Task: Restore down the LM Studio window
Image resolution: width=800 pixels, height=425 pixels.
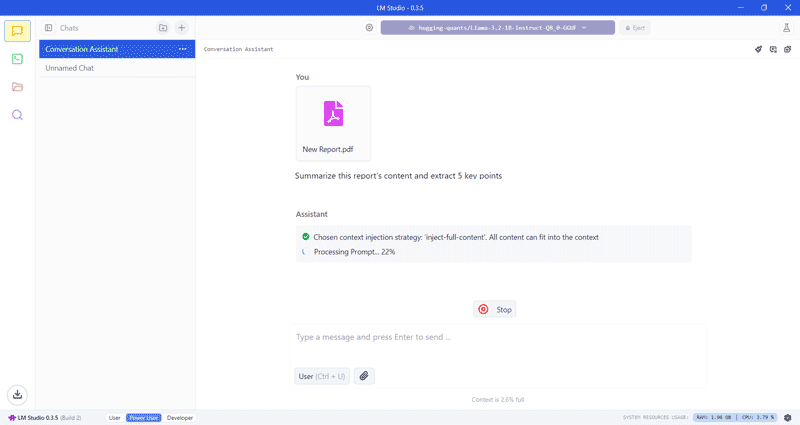Action: point(764,8)
